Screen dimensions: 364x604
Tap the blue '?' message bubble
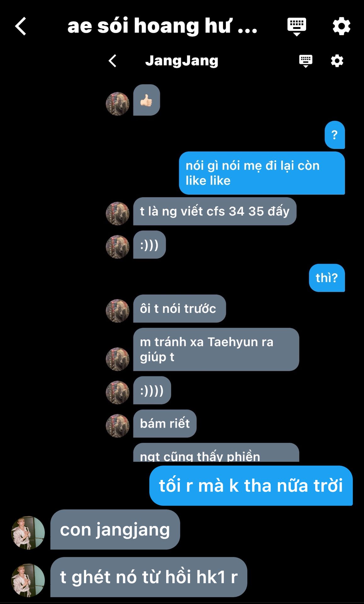point(335,135)
